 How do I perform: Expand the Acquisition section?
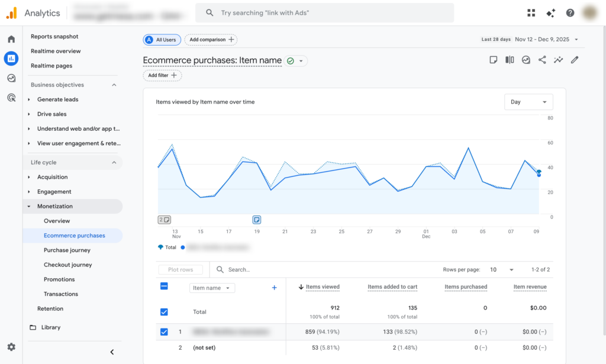[29, 178]
